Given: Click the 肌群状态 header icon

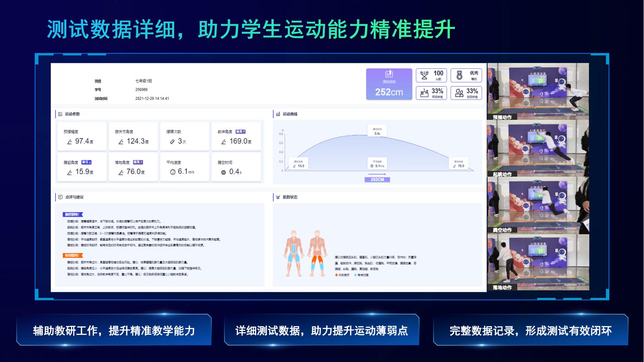Looking at the screenshot, I should click(278, 197).
